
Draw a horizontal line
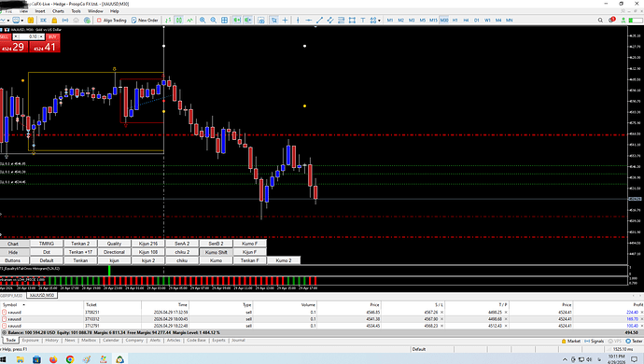(x=308, y=21)
